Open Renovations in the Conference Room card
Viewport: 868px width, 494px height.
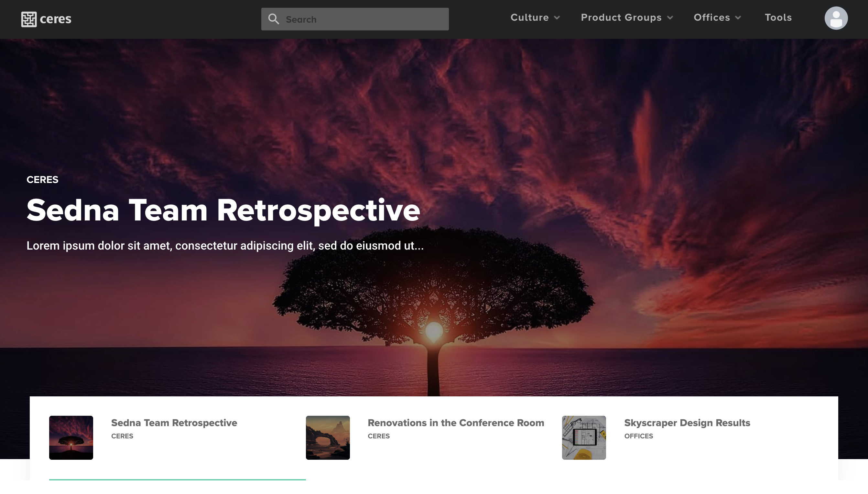[456, 423]
